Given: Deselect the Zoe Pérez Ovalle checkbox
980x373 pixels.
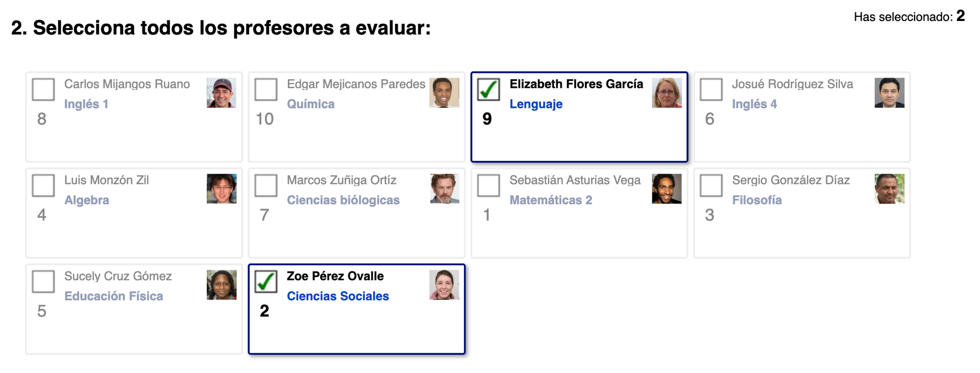Looking at the screenshot, I should [266, 282].
